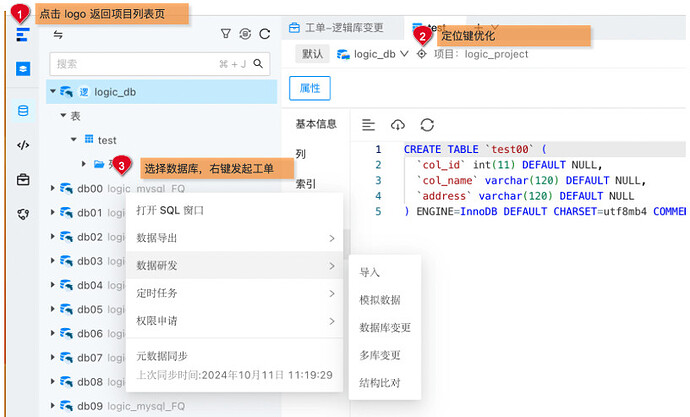
Task: Select 数据研发 in context menu
Action: [235, 265]
